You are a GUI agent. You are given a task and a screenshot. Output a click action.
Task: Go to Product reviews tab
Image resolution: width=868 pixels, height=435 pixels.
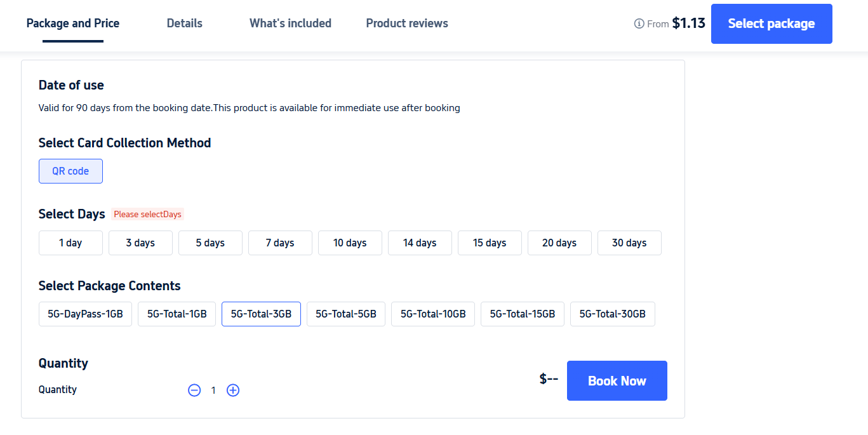click(x=407, y=23)
